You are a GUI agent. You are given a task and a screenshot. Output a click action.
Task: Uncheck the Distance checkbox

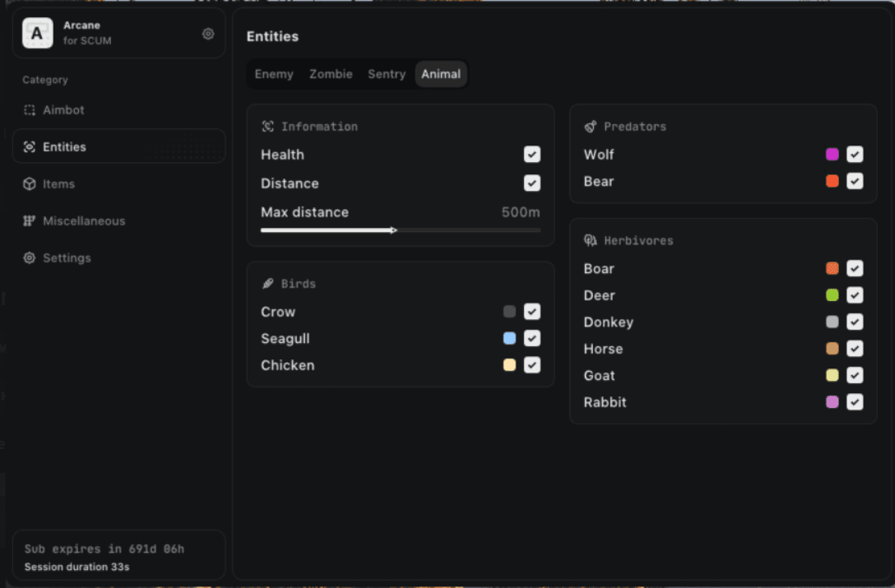click(x=532, y=183)
